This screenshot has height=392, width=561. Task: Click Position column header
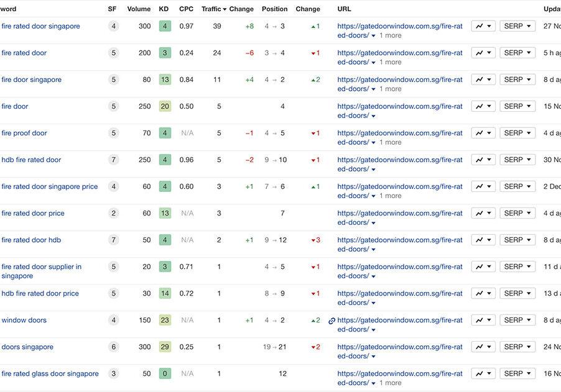click(274, 9)
